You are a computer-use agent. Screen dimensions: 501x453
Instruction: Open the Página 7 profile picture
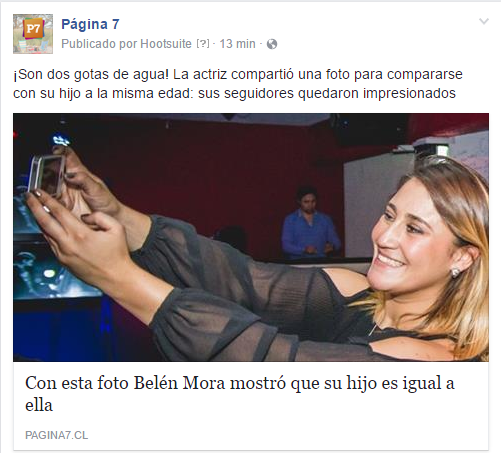coord(33,34)
